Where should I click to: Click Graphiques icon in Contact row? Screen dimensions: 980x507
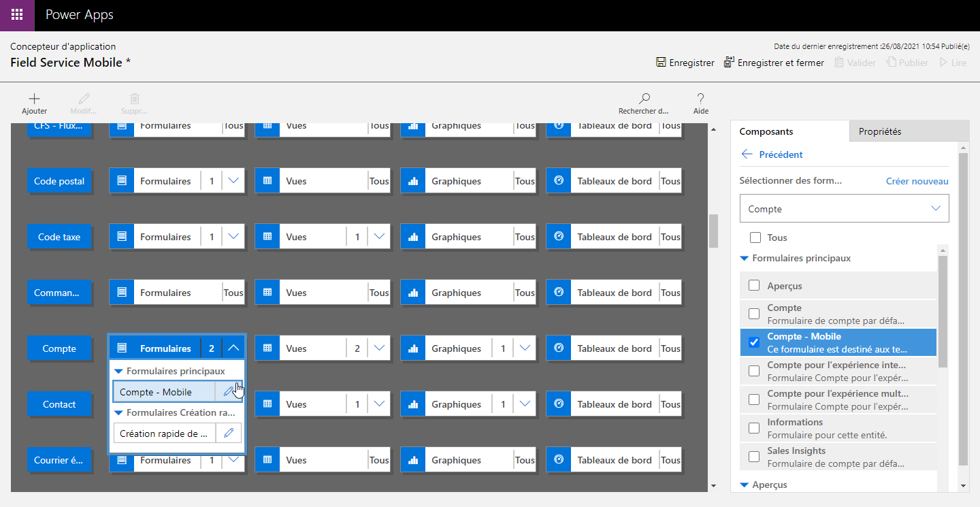coord(413,404)
